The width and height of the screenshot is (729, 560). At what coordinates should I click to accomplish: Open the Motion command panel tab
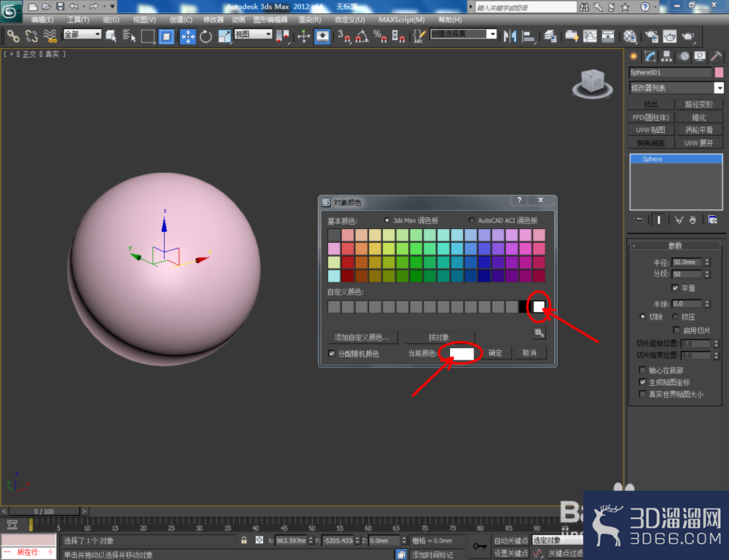(684, 57)
